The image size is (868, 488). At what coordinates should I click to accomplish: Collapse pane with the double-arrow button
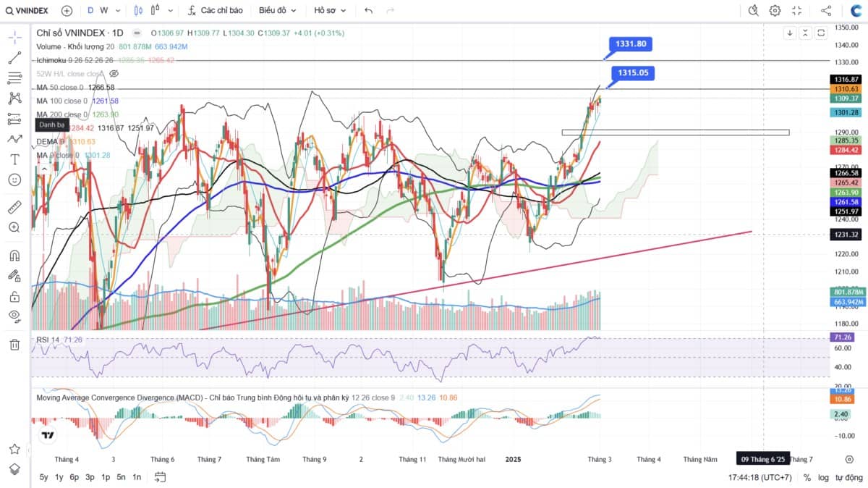[806, 33]
